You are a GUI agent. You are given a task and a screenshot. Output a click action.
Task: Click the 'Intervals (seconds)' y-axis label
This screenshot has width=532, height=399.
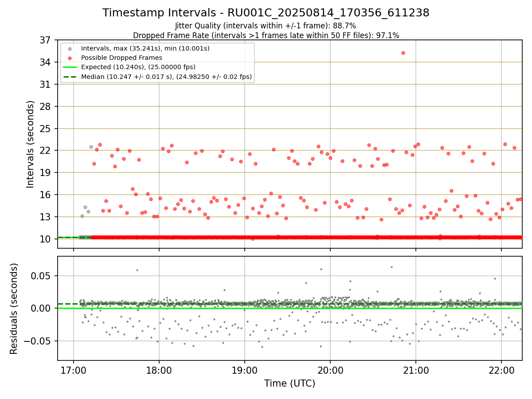tap(30, 144)
